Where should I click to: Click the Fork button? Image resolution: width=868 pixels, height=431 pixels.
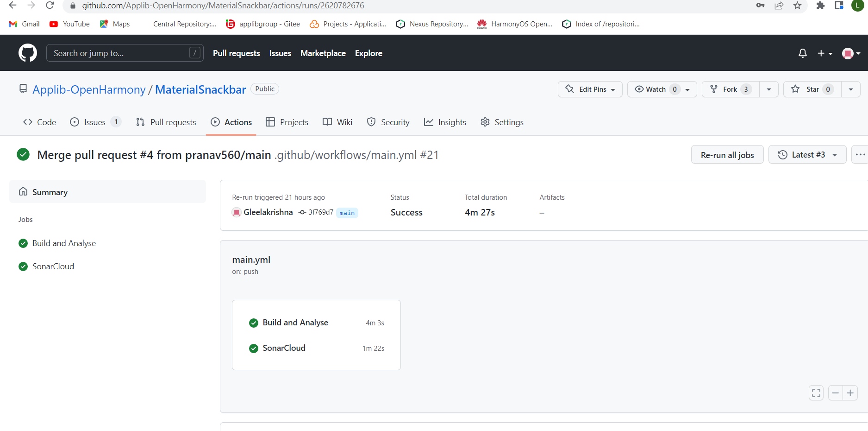coord(731,89)
